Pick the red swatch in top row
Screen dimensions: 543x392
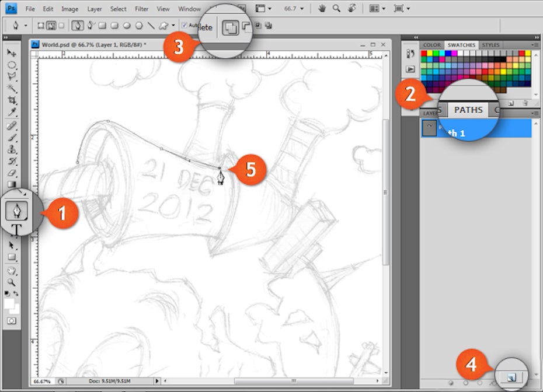pyautogui.click(x=423, y=54)
